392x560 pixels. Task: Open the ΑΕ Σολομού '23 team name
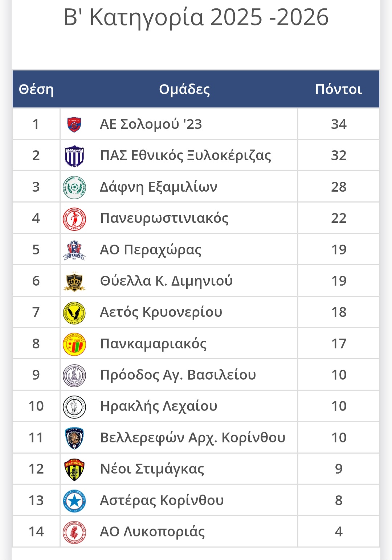point(151,124)
